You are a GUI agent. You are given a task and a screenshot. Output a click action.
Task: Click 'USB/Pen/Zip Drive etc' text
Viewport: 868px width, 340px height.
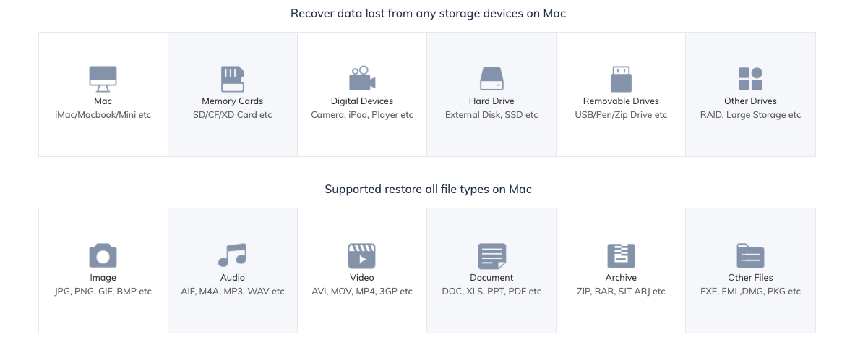click(621, 115)
